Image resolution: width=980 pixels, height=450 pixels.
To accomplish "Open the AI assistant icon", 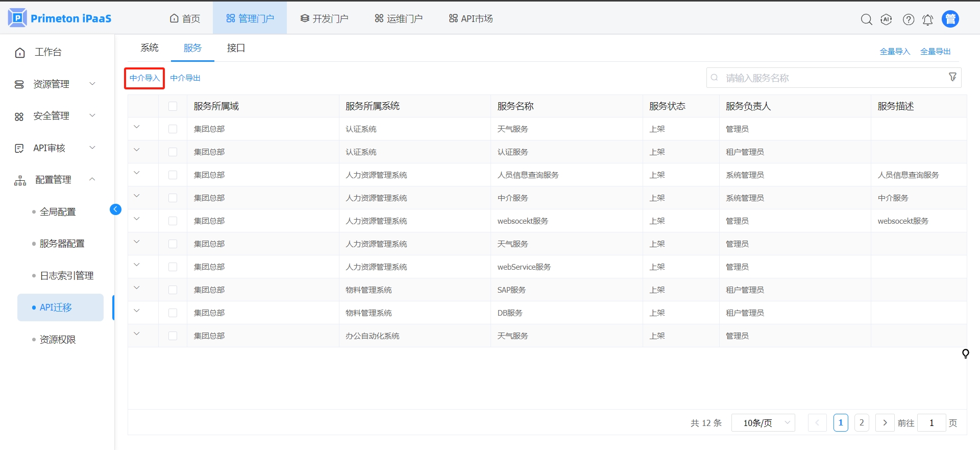I will pos(886,19).
